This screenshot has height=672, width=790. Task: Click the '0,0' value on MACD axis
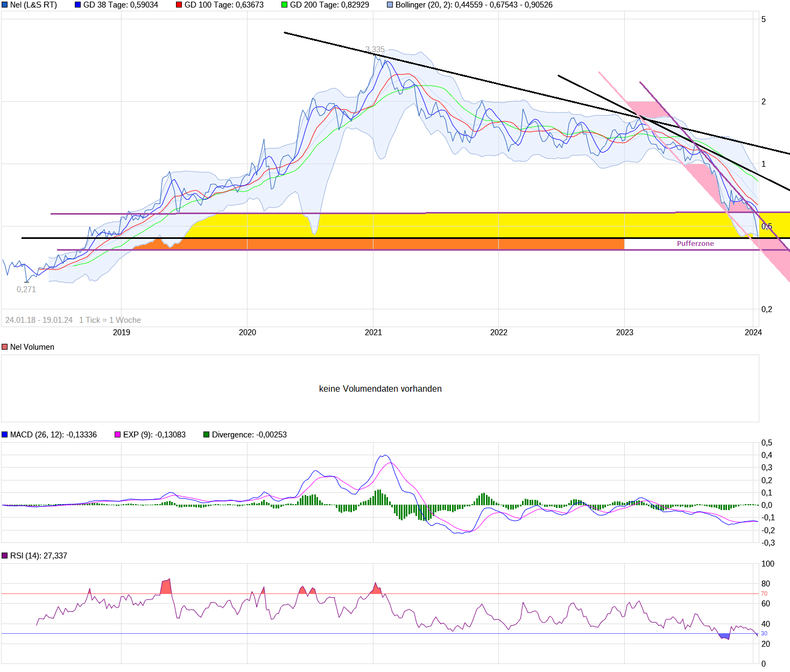767,505
